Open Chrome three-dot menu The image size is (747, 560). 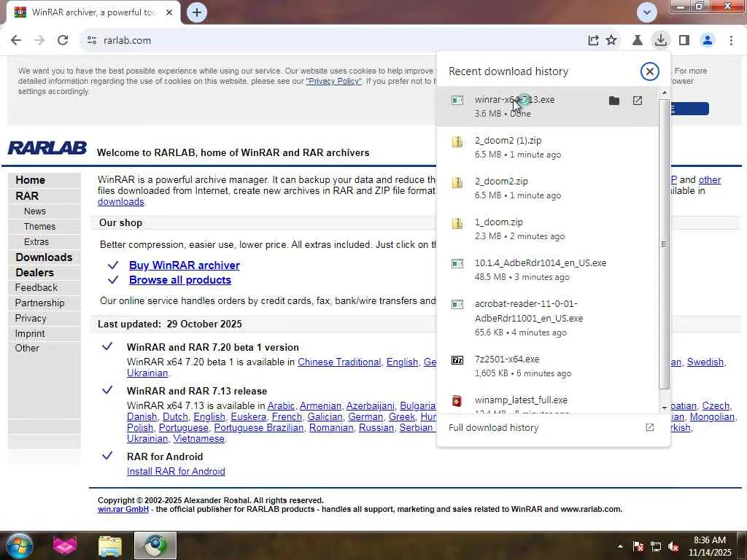731,41
